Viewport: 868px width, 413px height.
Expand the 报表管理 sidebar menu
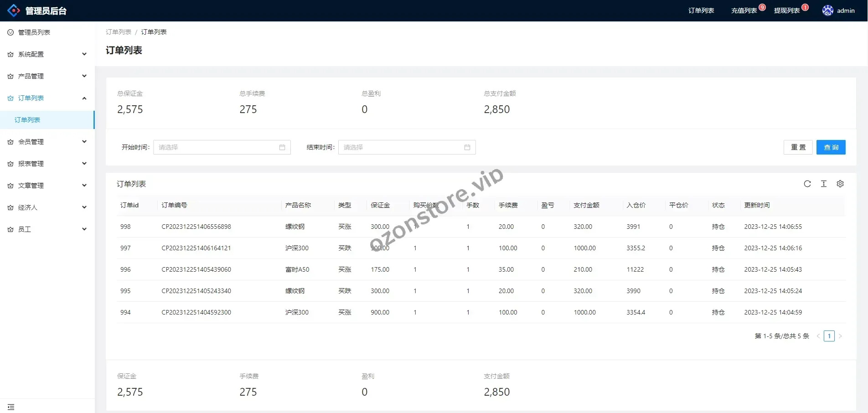(47, 164)
